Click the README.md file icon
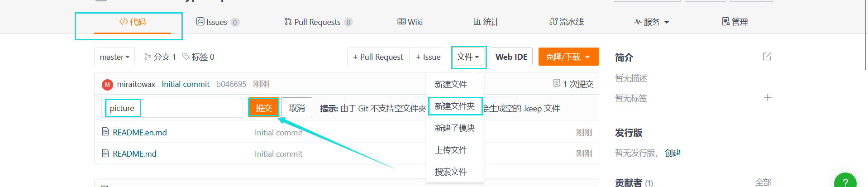 click(105, 153)
